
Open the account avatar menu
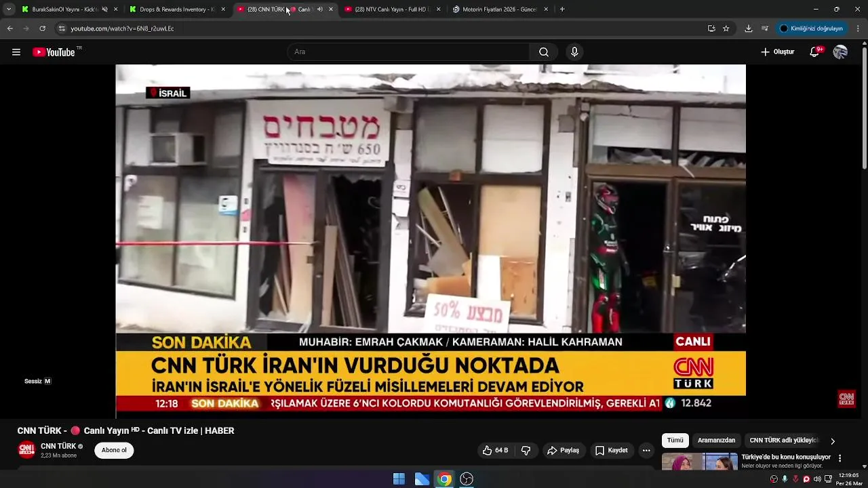click(x=840, y=52)
